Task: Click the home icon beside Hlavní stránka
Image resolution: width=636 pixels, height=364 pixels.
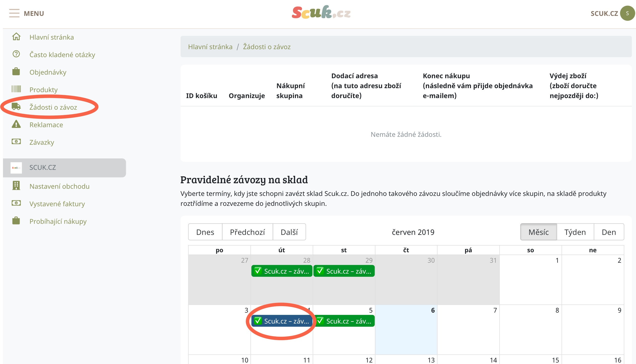Action: 16,37
